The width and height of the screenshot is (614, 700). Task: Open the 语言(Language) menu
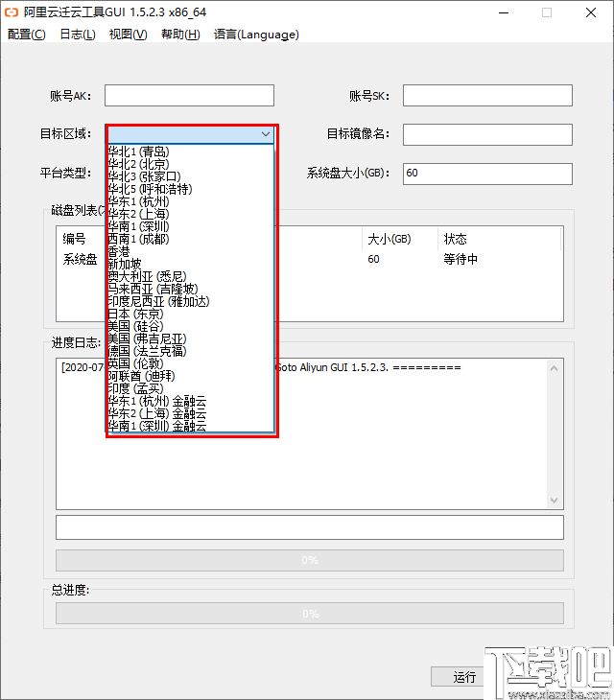point(256,35)
